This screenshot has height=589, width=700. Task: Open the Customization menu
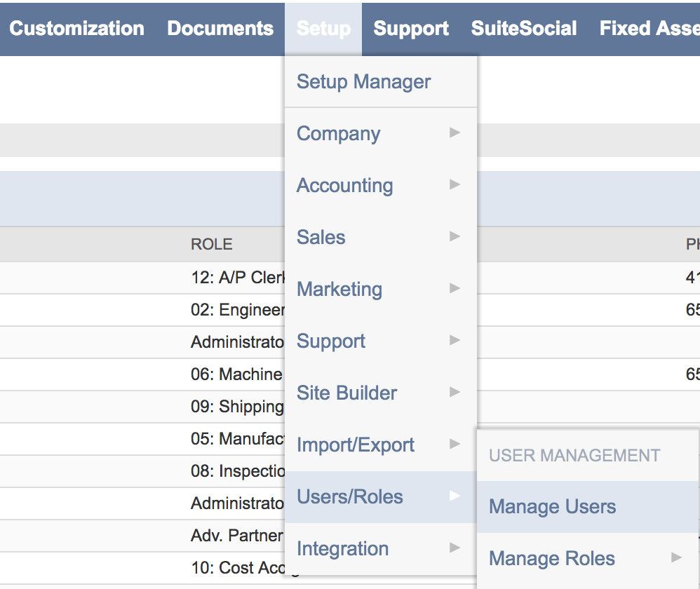tap(76, 28)
